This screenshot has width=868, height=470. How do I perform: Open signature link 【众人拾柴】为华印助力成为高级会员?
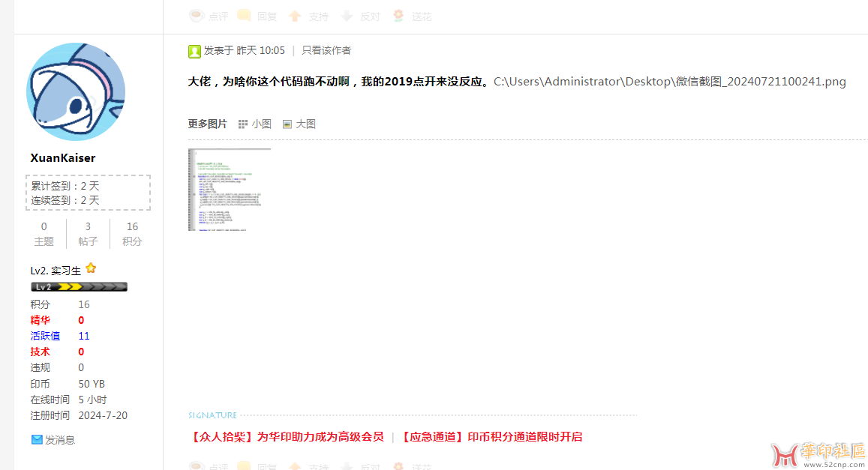[286, 437]
